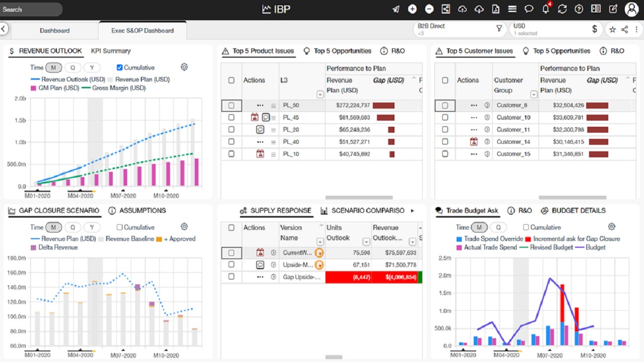Click the edit pencil icon in top bar
Screen dimensions: 644x362
613,9
